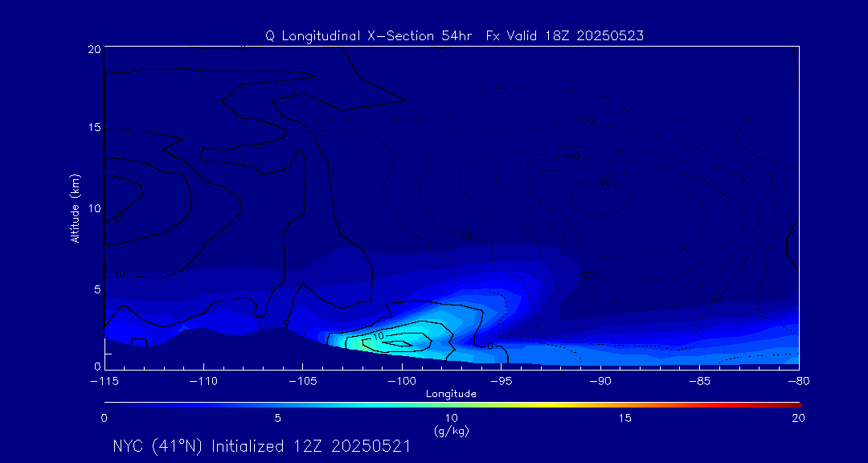Click the "Altitude (km)" axis label
Image resolution: width=868 pixels, height=463 pixels.
[x=75, y=208]
